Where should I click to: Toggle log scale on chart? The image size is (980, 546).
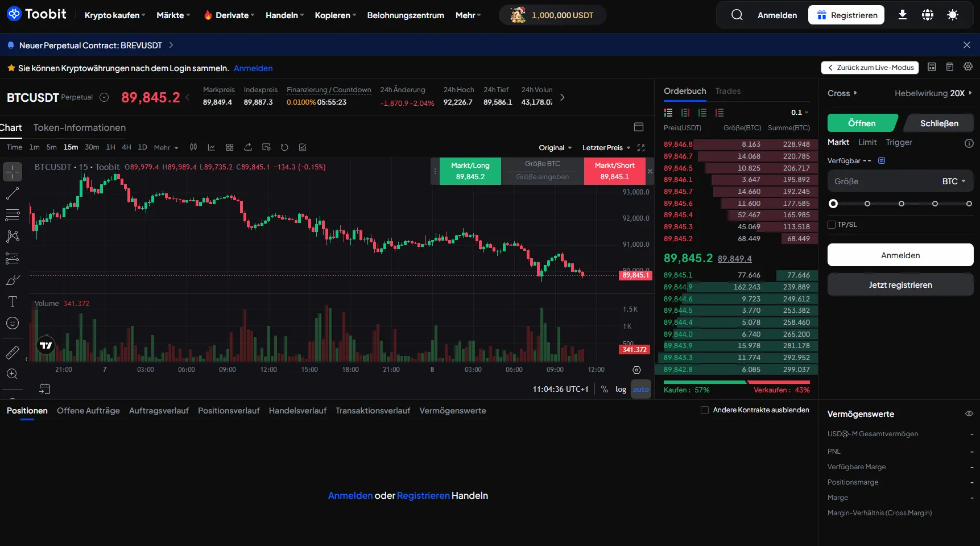pos(621,389)
